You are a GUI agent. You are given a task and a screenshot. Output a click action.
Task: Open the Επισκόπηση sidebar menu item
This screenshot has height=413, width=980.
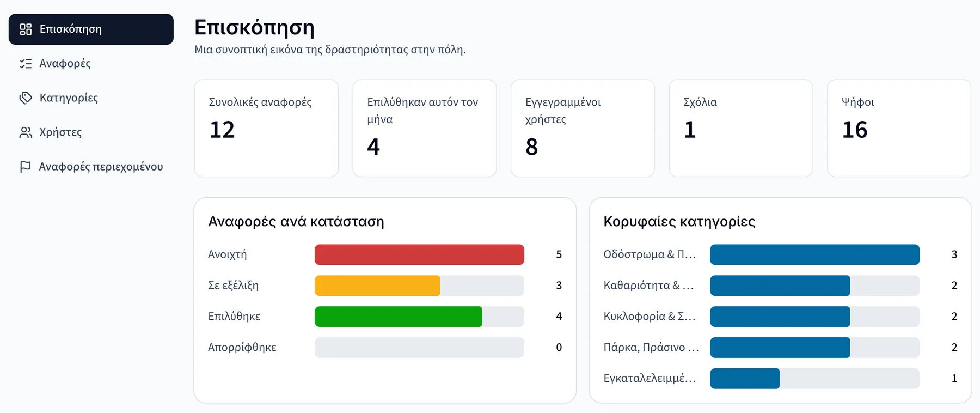91,29
